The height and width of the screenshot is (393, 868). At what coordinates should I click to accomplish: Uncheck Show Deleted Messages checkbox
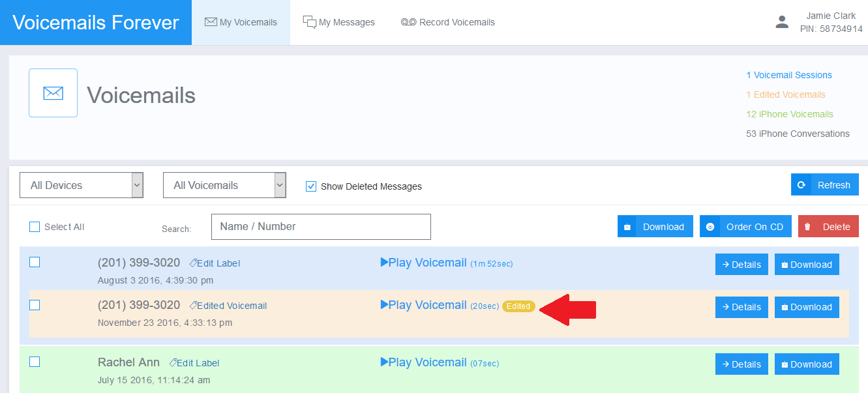point(311,186)
